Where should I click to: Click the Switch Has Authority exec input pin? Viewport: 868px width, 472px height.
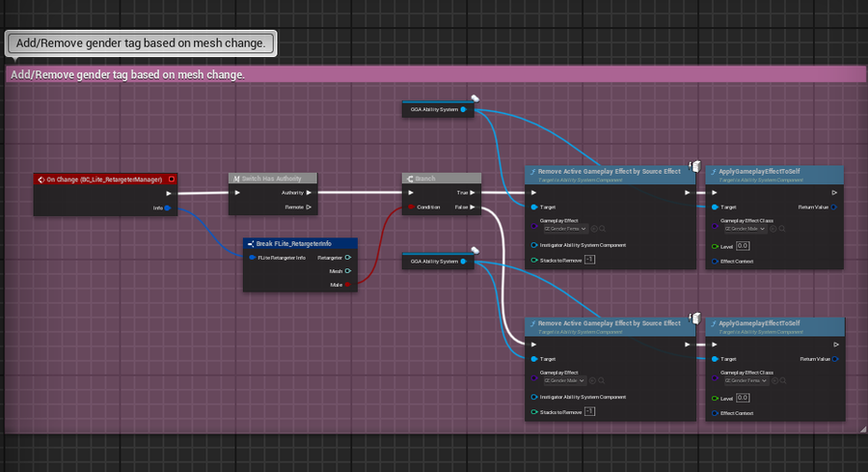(237, 193)
